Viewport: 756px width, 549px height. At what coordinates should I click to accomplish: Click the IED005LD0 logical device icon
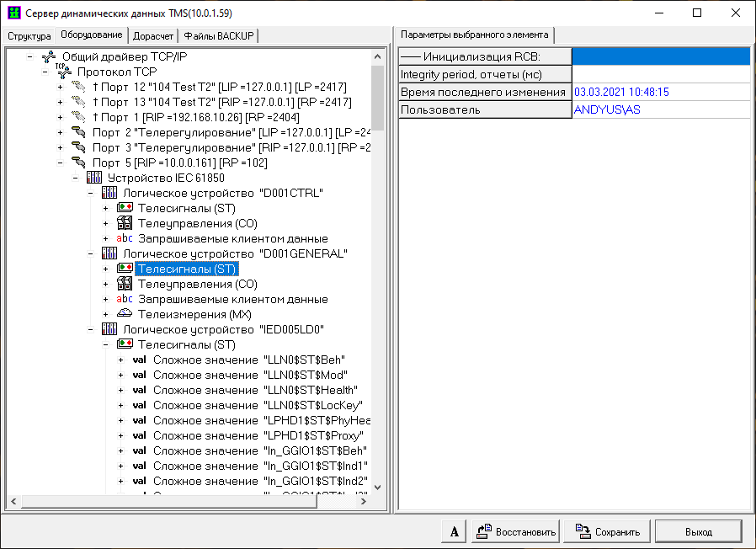[109, 329]
